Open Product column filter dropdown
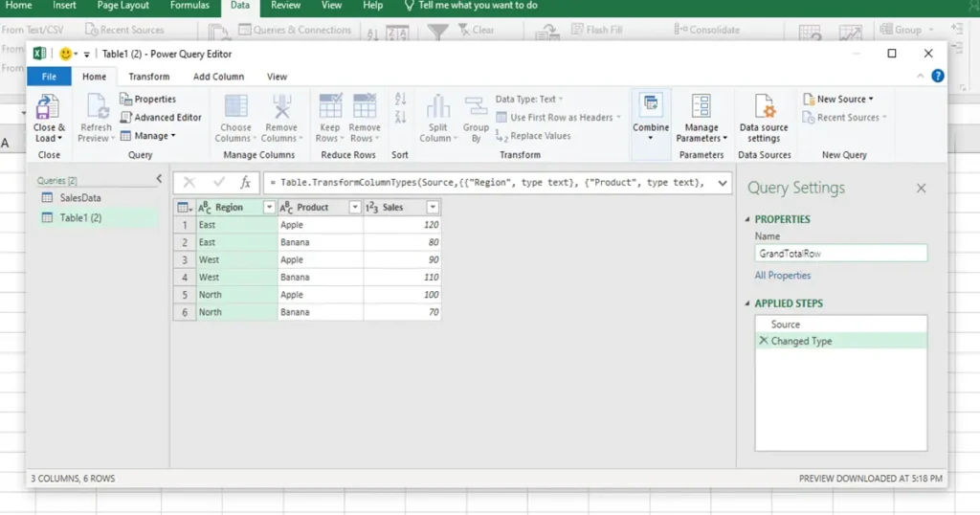This screenshot has height=515, width=980. (354, 208)
